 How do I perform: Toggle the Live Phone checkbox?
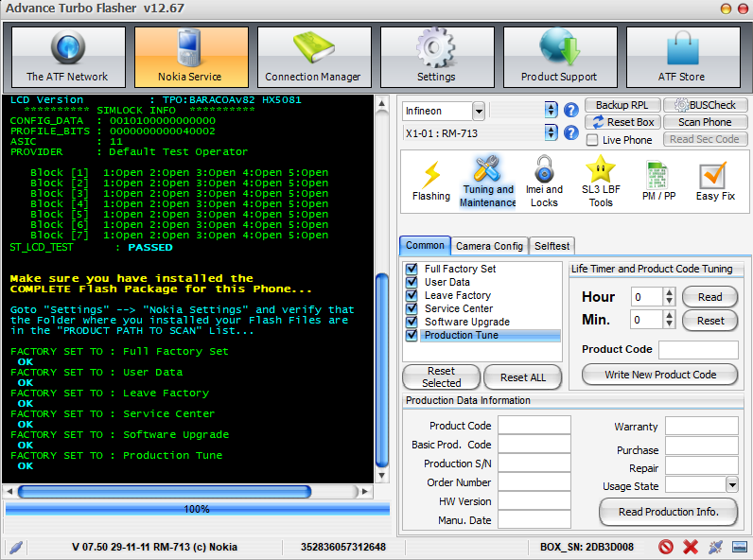point(592,140)
